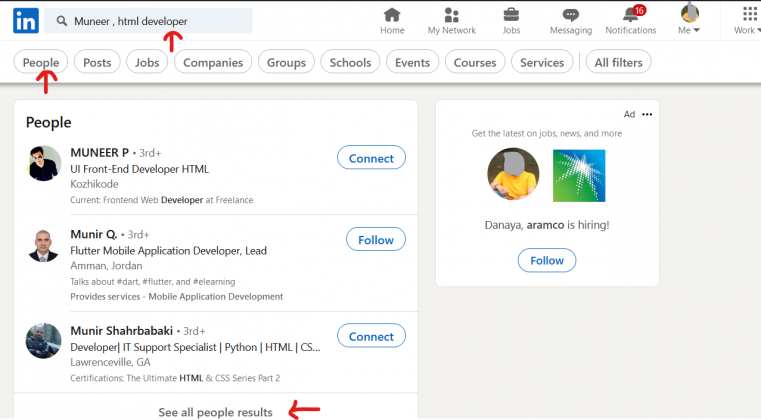Open All filters
The height and width of the screenshot is (420, 761).
(618, 62)
